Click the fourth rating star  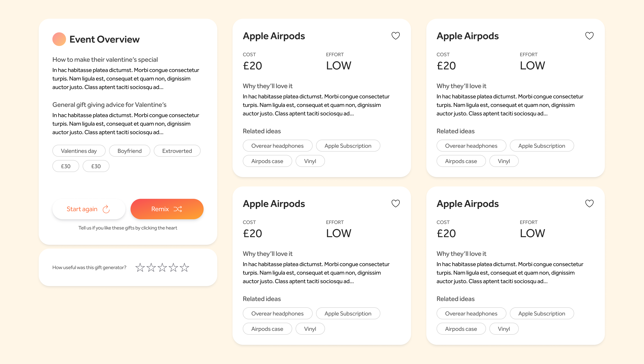(173, 268)
